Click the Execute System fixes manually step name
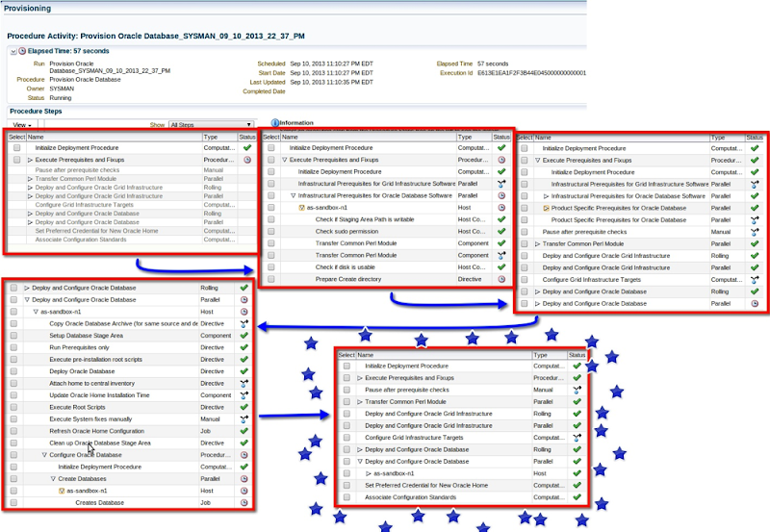The image size is (770, 532). click(x=90, y=419)
